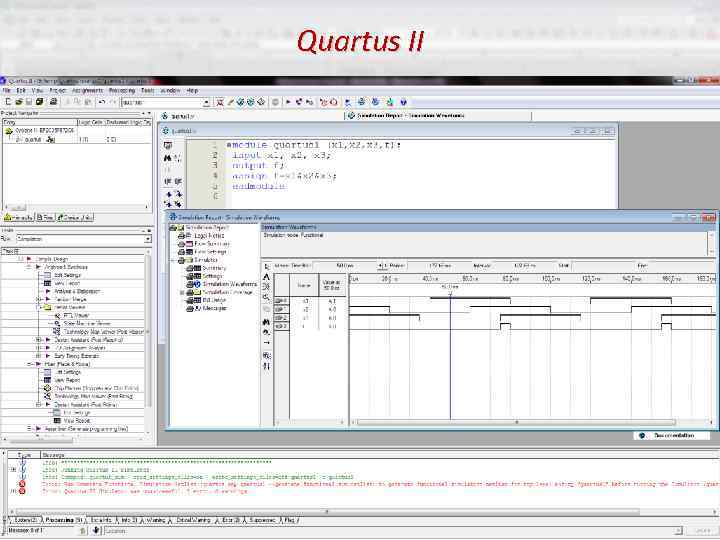Image resolution: width=720 pixels, height=540 pixels.
Task: Click the binoculars Find icon beside code editor
Action: click(x=168, y=158)
